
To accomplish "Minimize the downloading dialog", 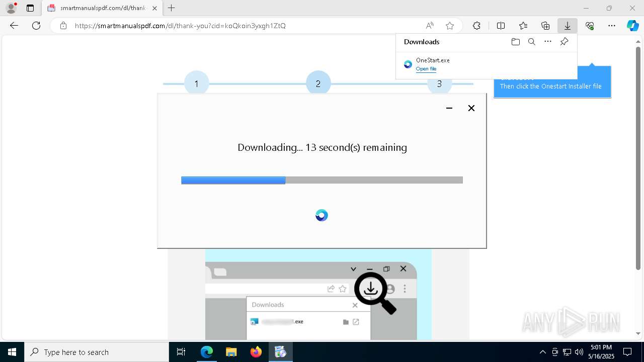I will point(449,108).
